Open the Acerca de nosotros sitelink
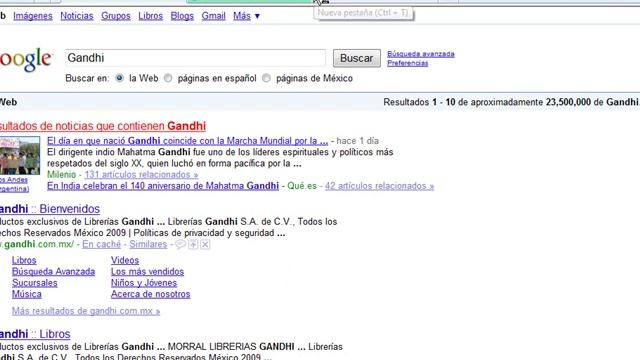640x360 pixels. [x=151, y=294]
